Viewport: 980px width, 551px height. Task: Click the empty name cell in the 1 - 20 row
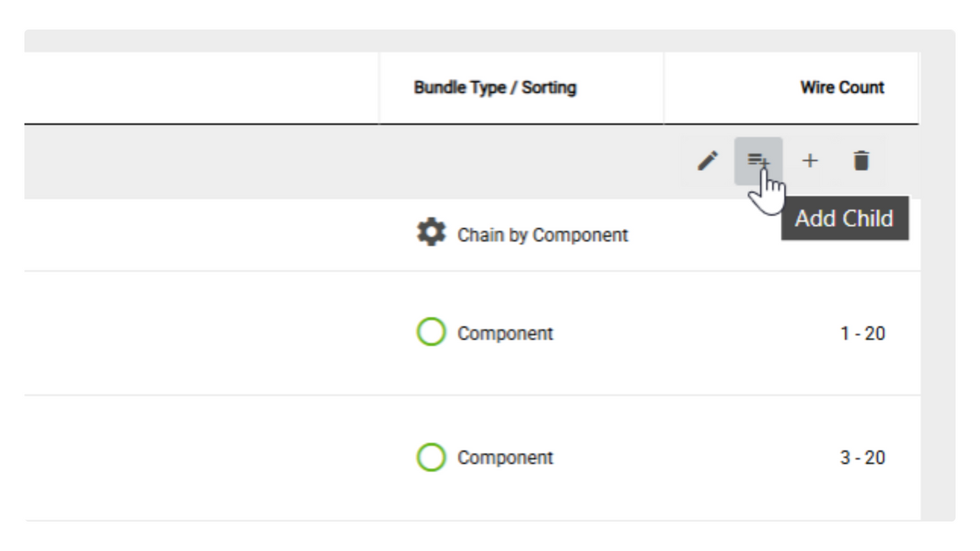coord(201,334)
